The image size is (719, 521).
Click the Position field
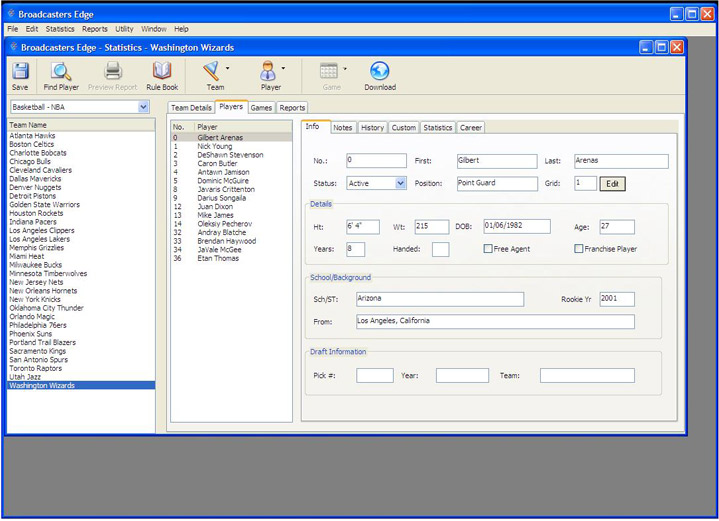click(497, 183)
